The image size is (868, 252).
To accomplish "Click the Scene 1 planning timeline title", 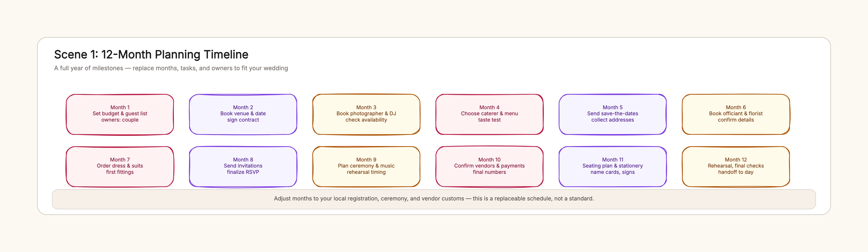I will [151, 54].
